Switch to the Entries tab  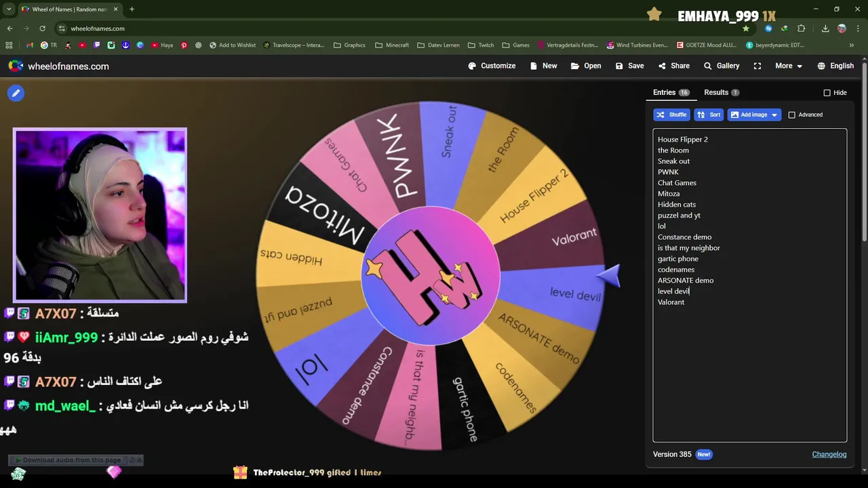coord(671,92)
